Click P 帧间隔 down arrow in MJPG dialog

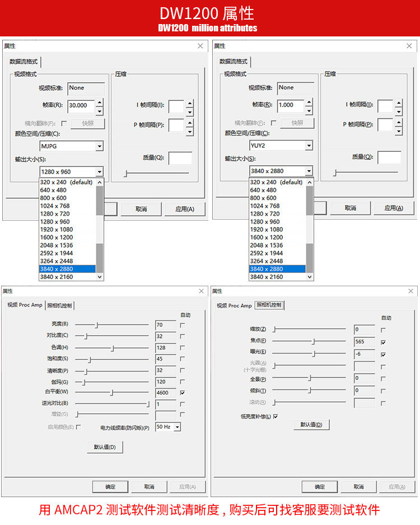190,132
